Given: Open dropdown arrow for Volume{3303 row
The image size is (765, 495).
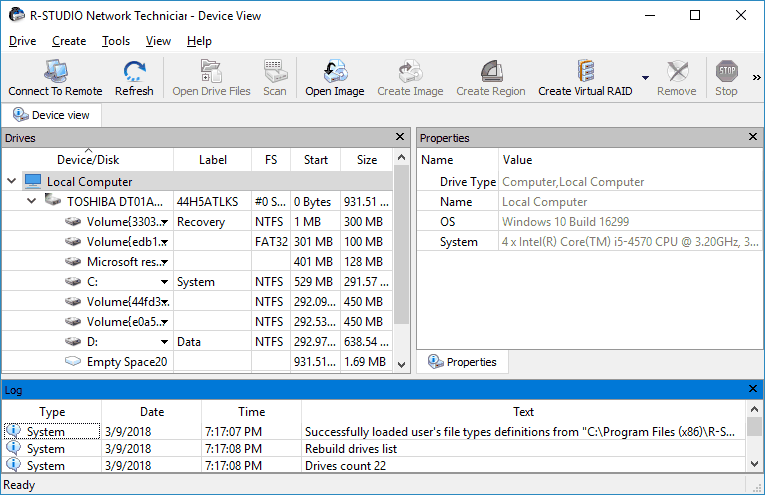Looking at the screenshot, I should coord(165,222).
